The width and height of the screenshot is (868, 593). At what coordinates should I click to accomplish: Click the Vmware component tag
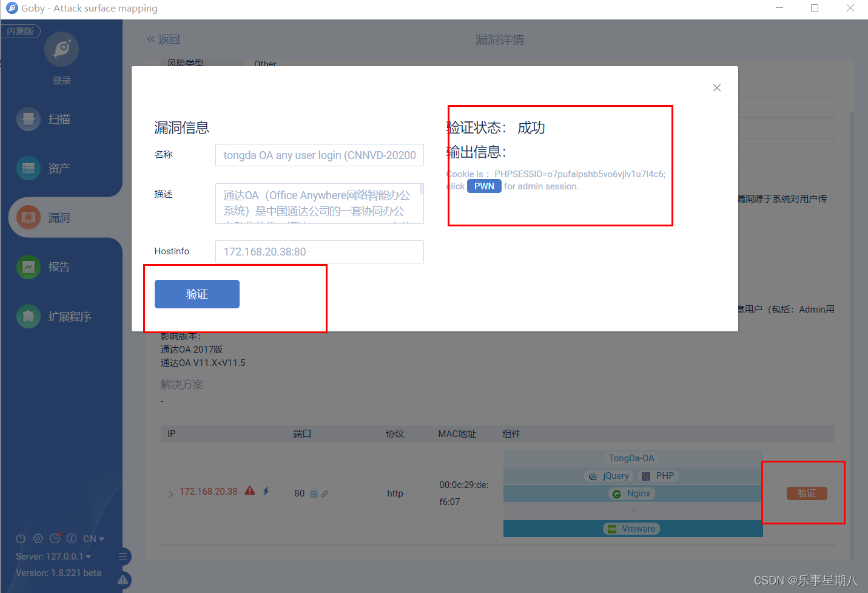[x=631, y=529]
